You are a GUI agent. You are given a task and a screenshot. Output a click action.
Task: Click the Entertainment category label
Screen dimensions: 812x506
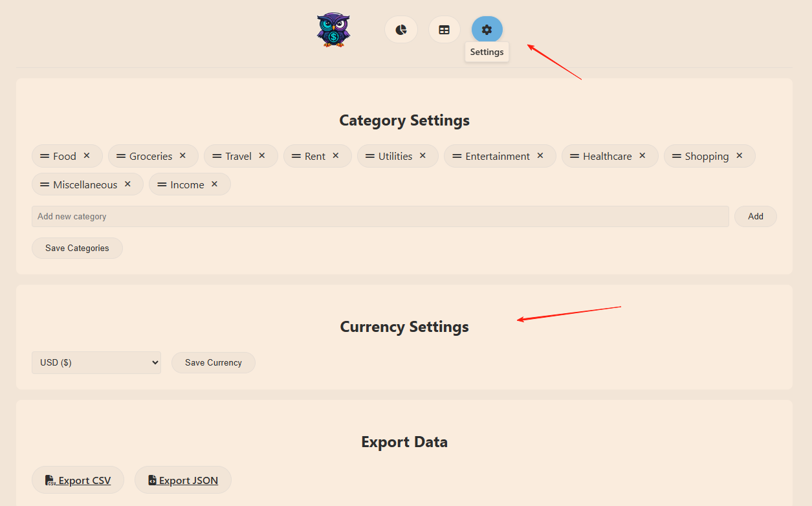point(498,157)
